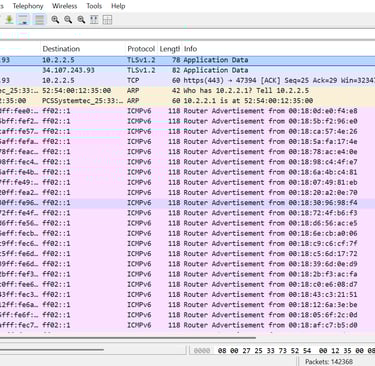This screenshot has width=375, height=366.
Task: Toggle auto-scroll during live capture
Action: [23, 20]
